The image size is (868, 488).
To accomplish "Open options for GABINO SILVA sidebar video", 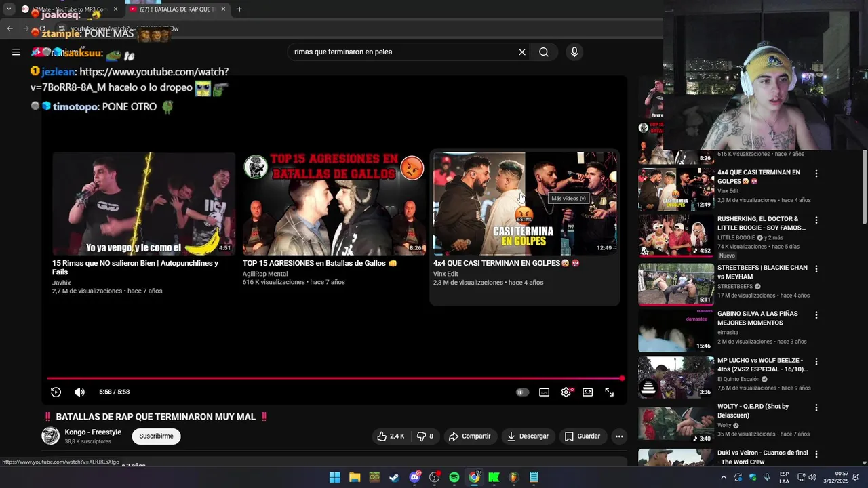I will click(x=816, y=315).
